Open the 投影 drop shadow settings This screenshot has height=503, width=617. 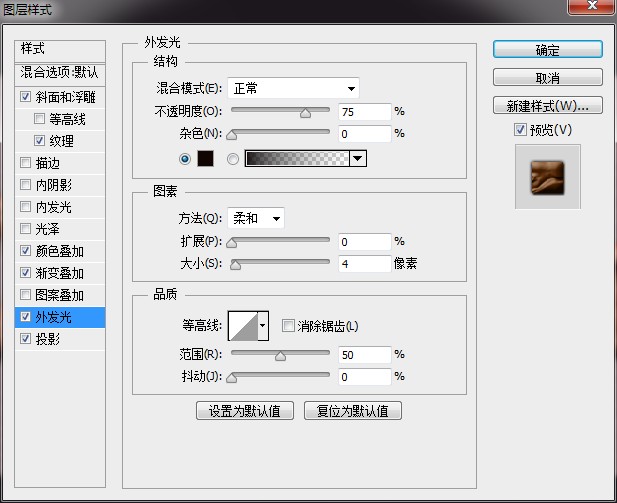[x=48, y=339]
